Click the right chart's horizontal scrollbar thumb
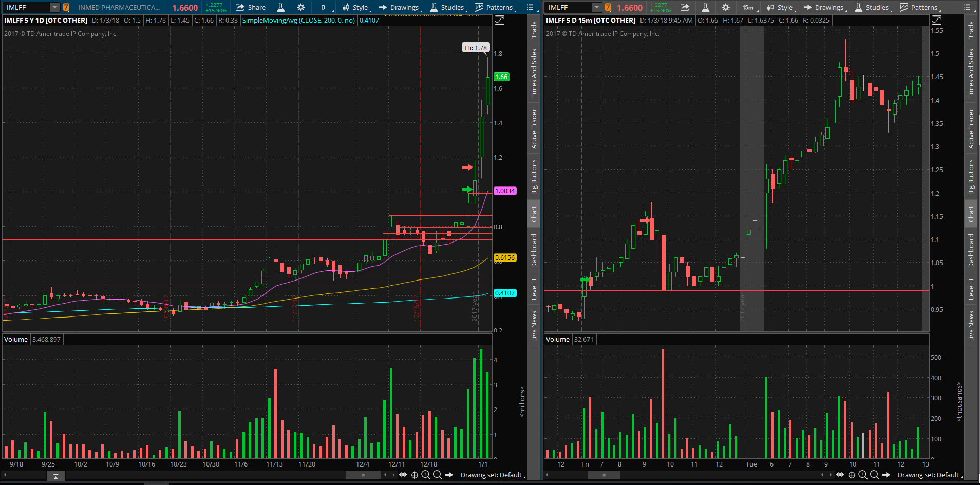 [604, 475]
